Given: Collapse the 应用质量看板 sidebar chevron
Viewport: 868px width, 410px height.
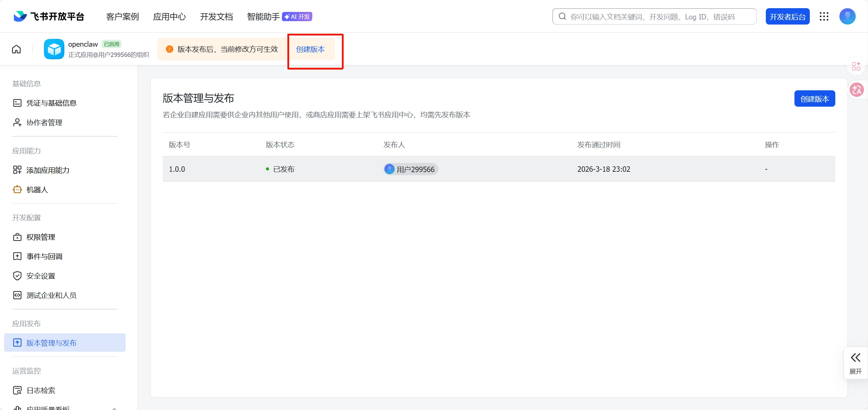Looking at the screenshot, I should 114,408.
